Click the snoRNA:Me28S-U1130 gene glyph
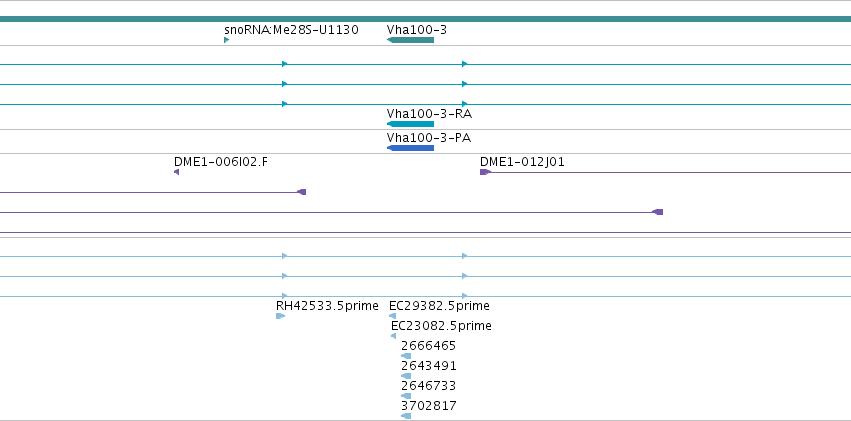The height and width of the screenshot is (421, 851). 226,40
